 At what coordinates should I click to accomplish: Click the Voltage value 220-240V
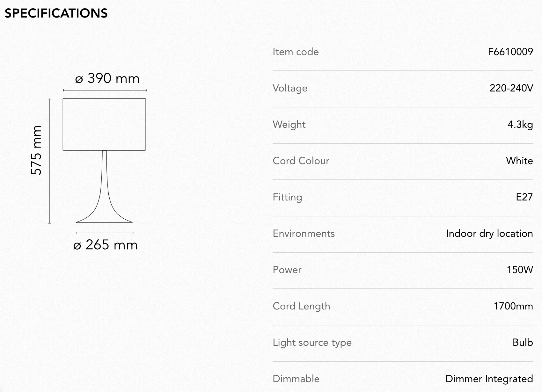pos(511,88)
